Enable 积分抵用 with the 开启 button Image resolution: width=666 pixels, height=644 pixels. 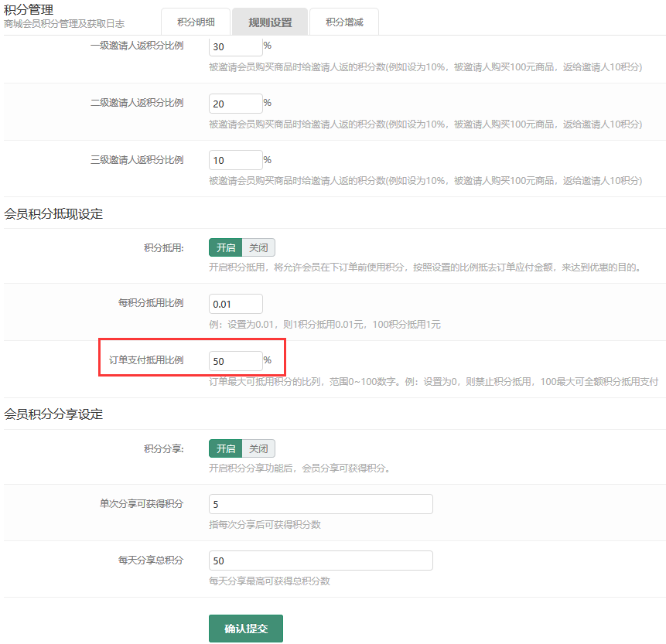tap(225, 247)
